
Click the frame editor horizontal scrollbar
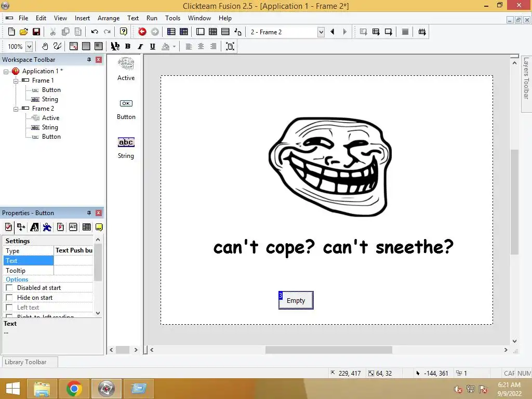328,350
